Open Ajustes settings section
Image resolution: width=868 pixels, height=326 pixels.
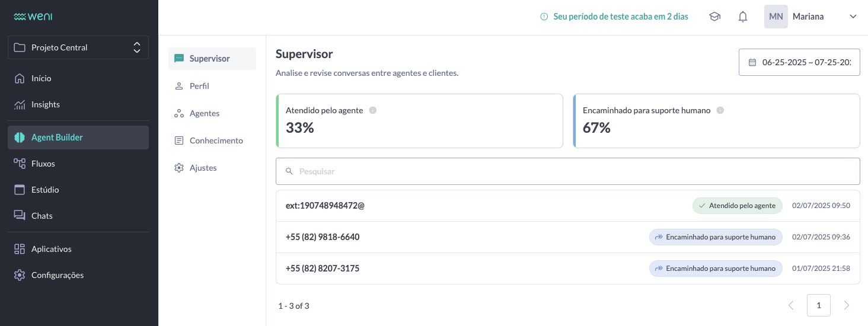(203, 168)
